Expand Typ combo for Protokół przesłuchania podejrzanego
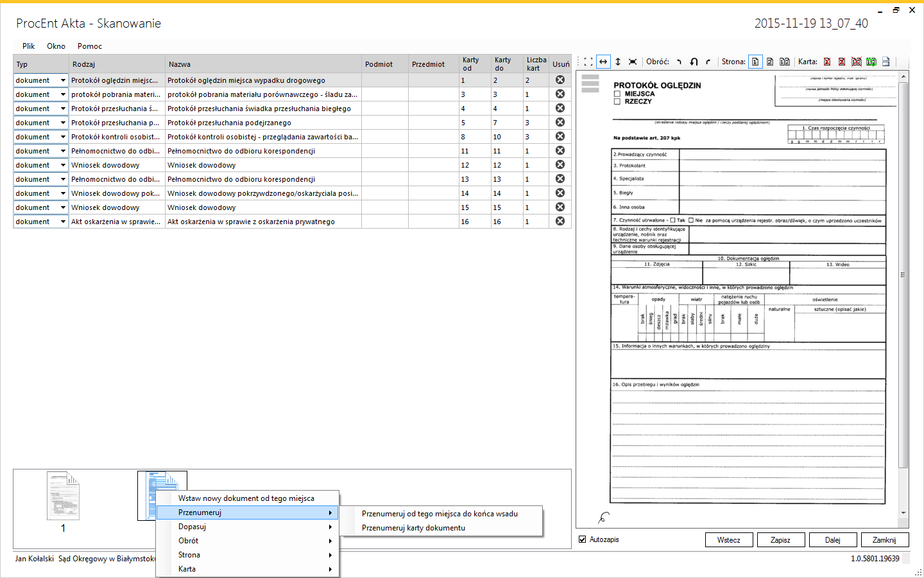The width and height of the screenshot is (924, 578). (63, 123)
